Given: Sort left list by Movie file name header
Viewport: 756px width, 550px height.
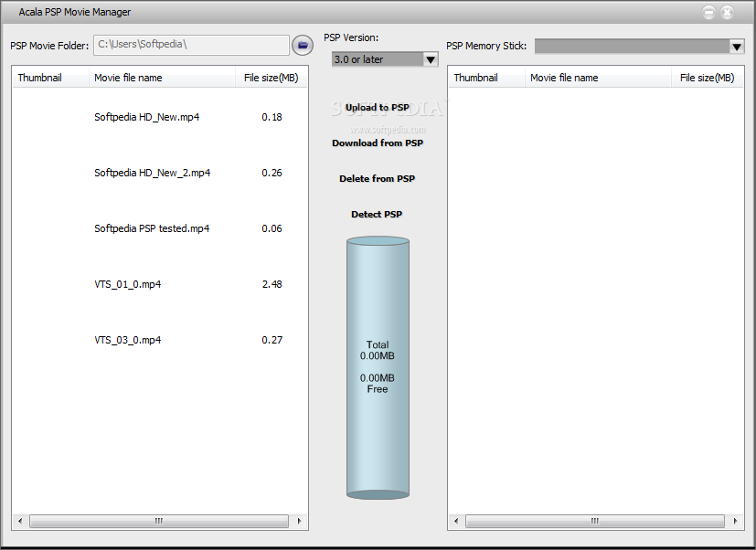Looking at the screenshot, I should 162,78.
